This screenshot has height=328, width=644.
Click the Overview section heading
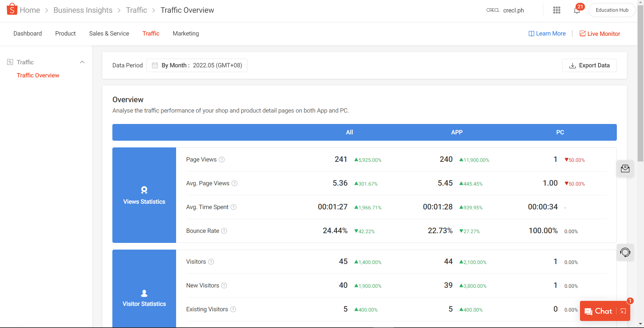128,100
